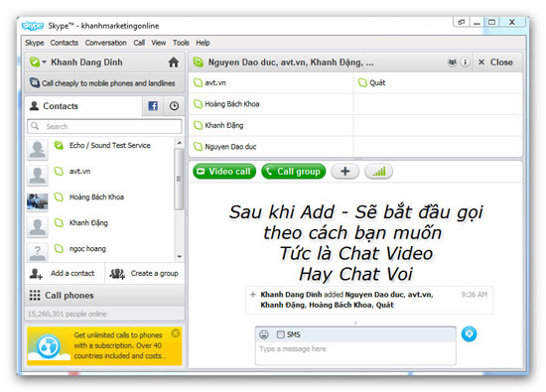Click the contacts Search field
Image resolution: width=546 pixels, height=392 pixels.
coord(104,126)
